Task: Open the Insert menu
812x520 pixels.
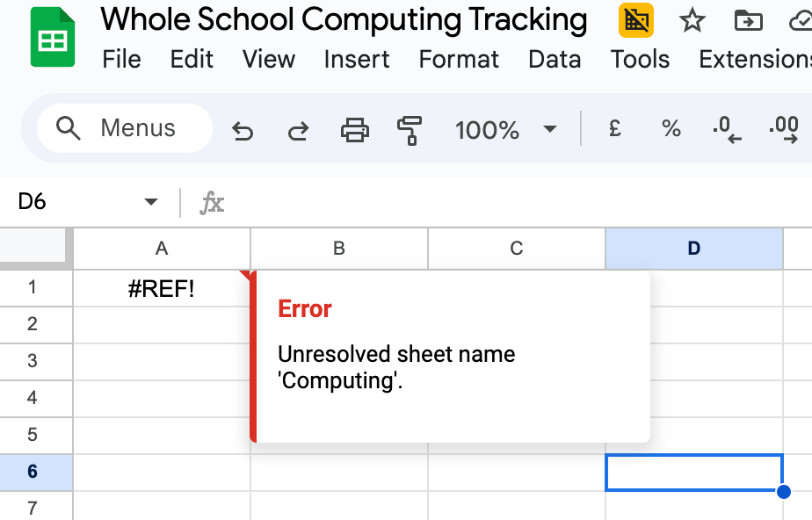Action: point(356,60)
